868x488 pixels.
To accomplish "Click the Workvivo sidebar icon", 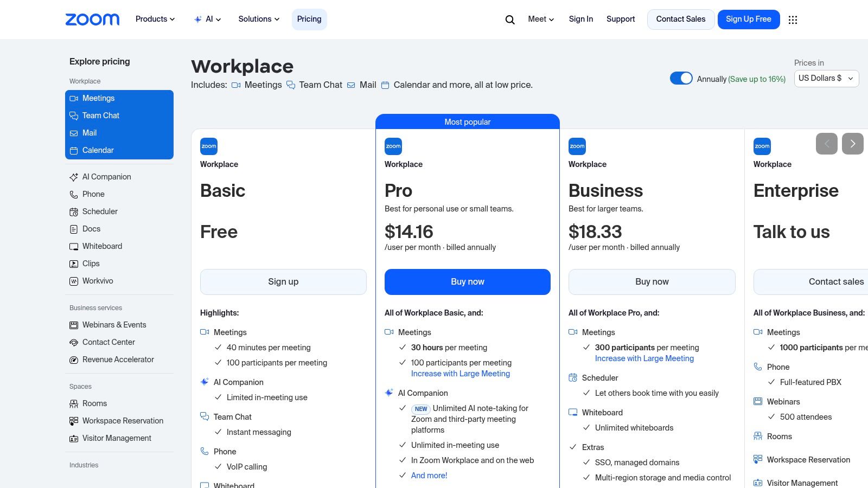I will point(74,281).
